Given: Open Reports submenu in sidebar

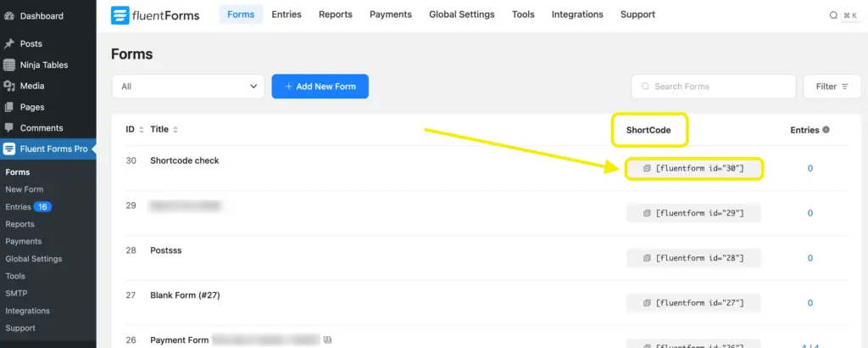Looking at the screenshot, I should pyautogui.click(x=20, y=224).
